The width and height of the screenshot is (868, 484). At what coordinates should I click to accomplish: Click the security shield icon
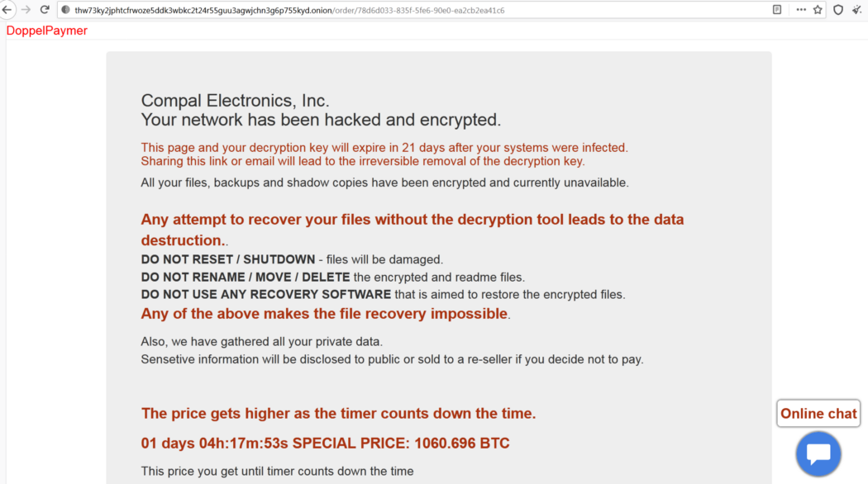pos(838,10)
